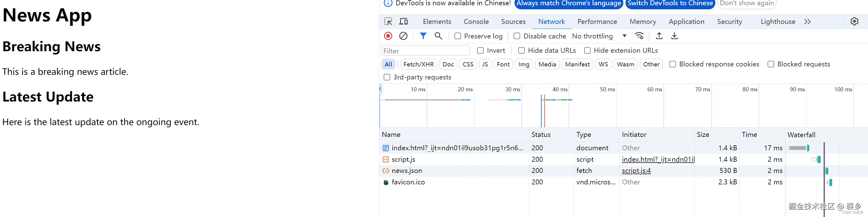
Task: Click the document icon beside index.html
Action: coord(386,148)
